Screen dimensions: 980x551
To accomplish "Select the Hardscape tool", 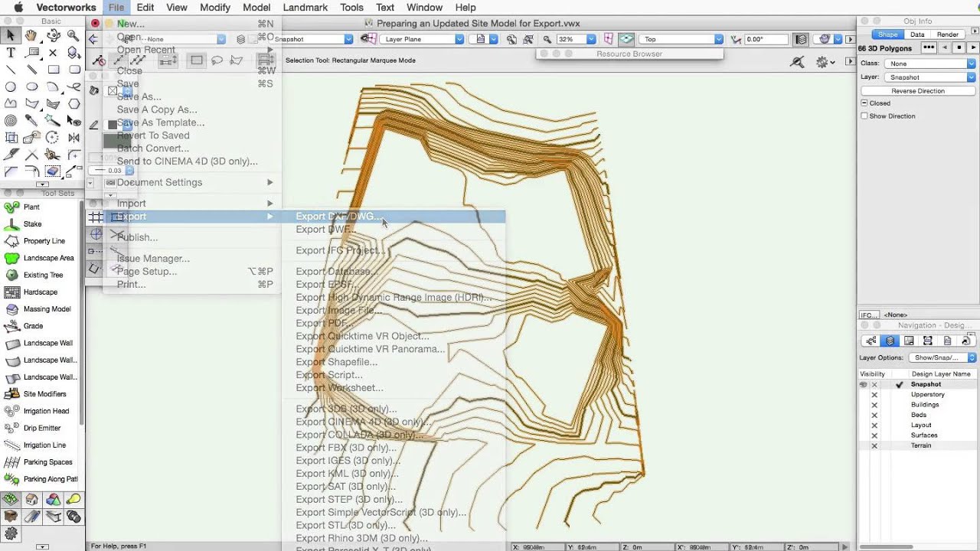I will pyautogui.click(x=40, y=292).
